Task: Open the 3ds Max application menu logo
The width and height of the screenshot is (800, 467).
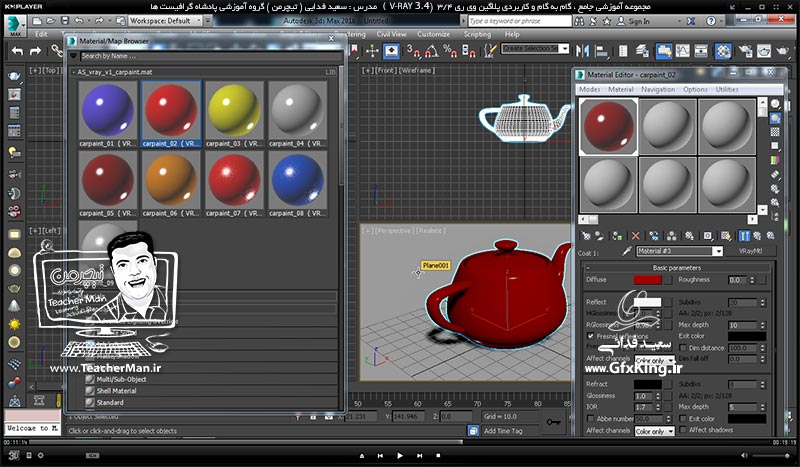Action: [15, 24]
